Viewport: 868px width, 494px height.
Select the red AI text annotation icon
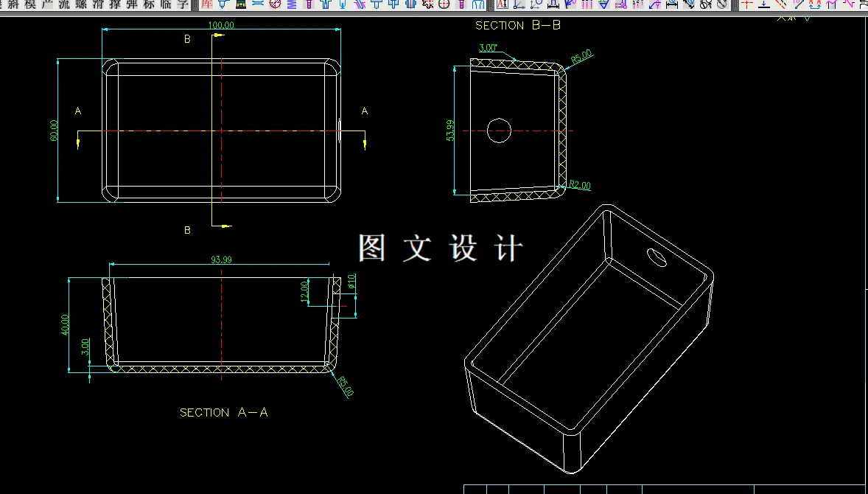[x=502, y=4]
